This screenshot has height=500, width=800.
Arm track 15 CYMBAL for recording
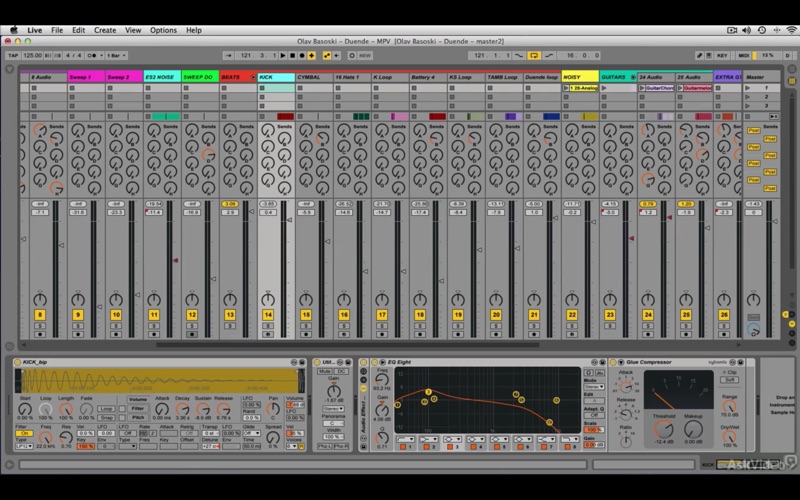tap(306, 335)
